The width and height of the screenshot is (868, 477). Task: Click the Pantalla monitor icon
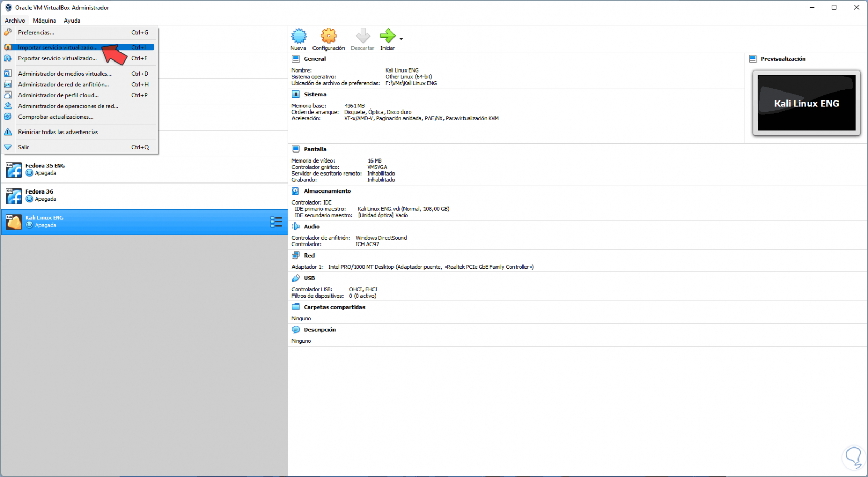click(296, 149)
